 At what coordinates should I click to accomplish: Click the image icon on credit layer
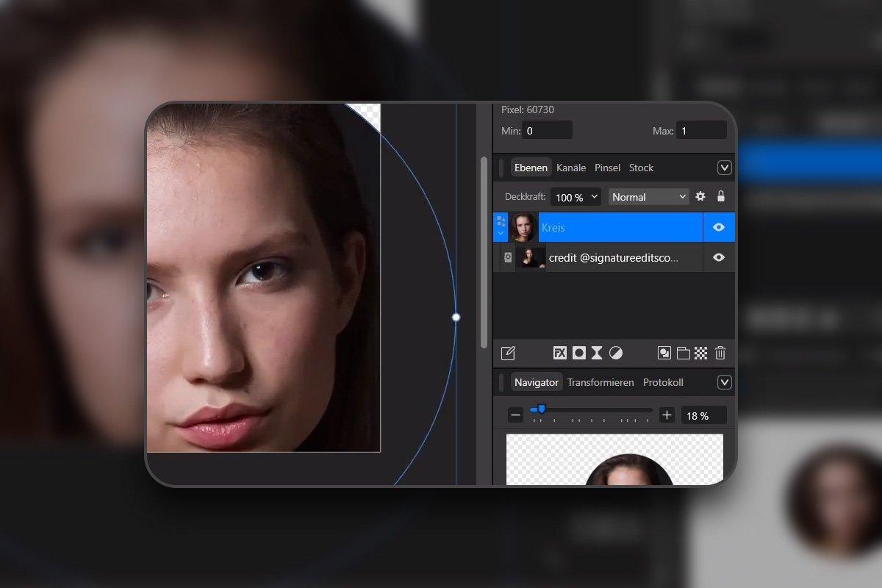(x=507, y=257)
